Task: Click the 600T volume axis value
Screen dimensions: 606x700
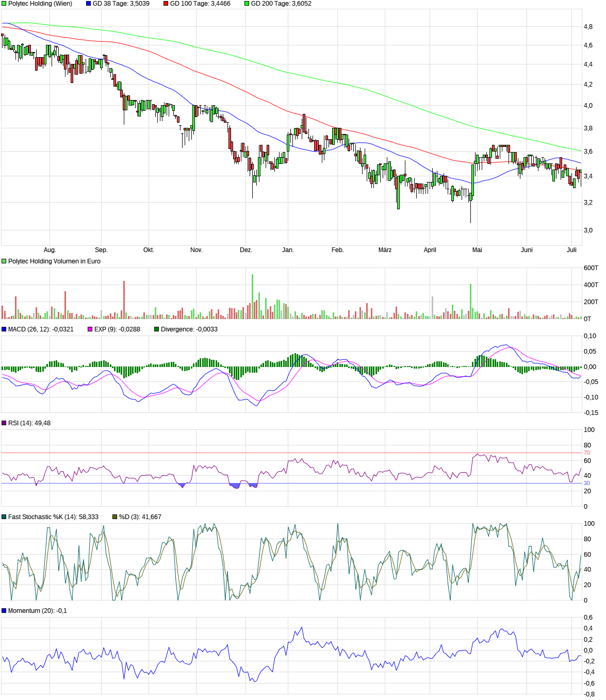Action: click(591, 268)
